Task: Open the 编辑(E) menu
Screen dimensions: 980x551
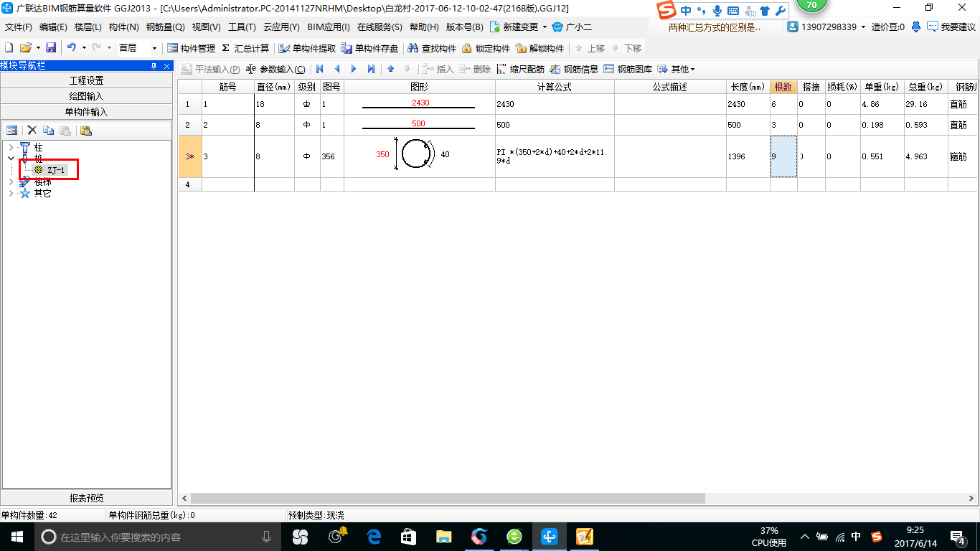Action: pos(53,27)
